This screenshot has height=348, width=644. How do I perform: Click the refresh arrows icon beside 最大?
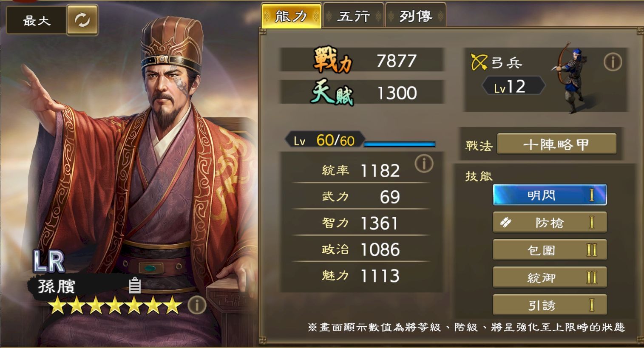tap(82, 20)
